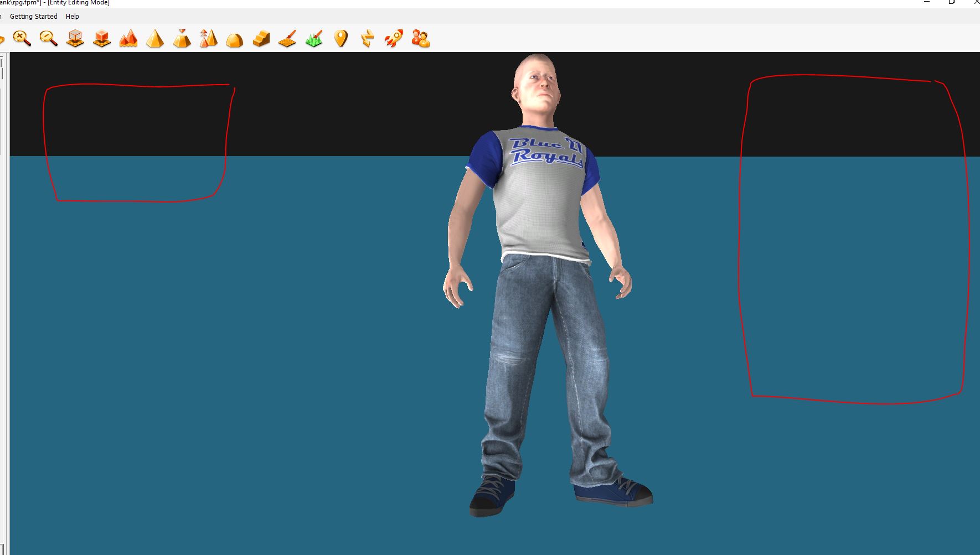Select the waypoint arrows tool
980x555 pixels.
pos(367,39)
